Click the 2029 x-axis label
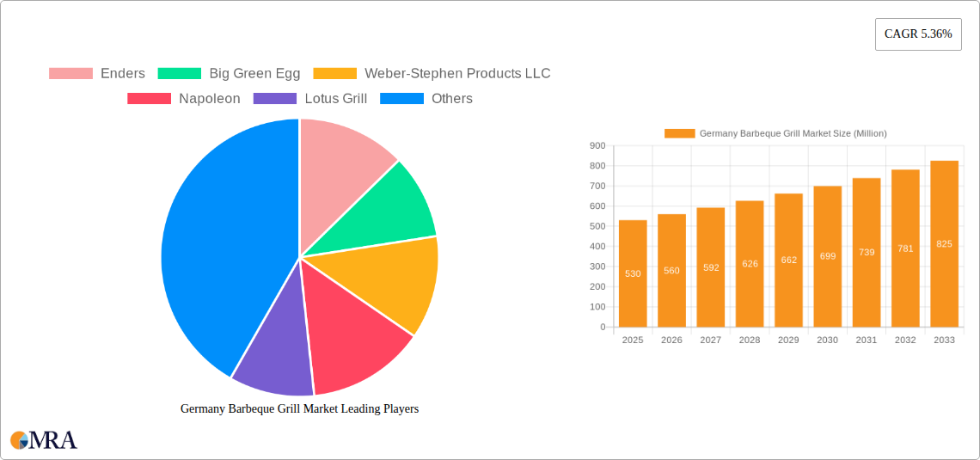The height and width of the screenshot is (460, 980). [789, 340]
